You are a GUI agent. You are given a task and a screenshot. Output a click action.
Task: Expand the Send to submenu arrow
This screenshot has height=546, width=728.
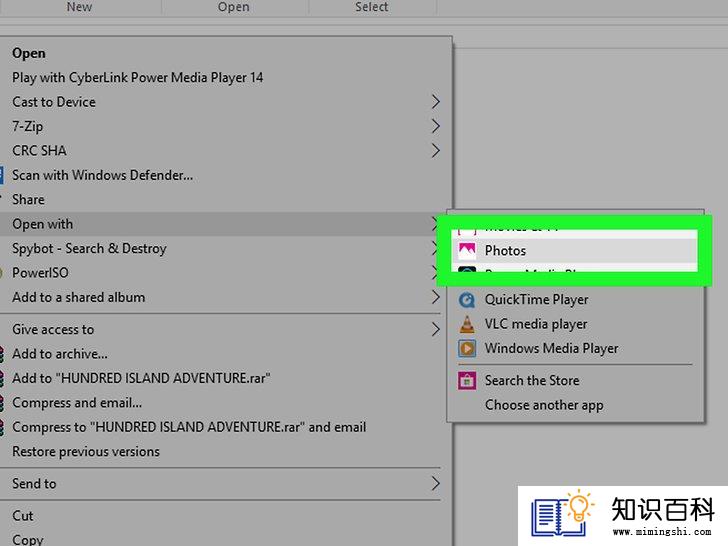point(436,484)
